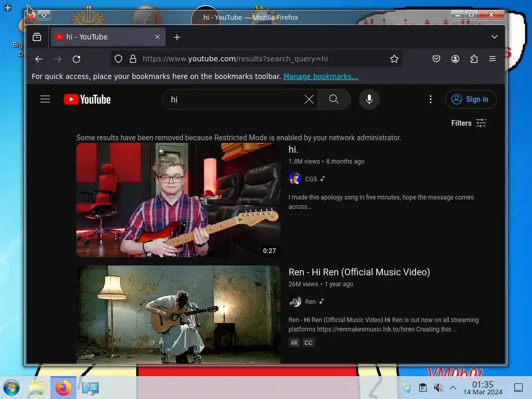Open YouTube settings three-dot menu
This screenshot has height=399, width=532.
pyautogui.click(x=431, y=99)
